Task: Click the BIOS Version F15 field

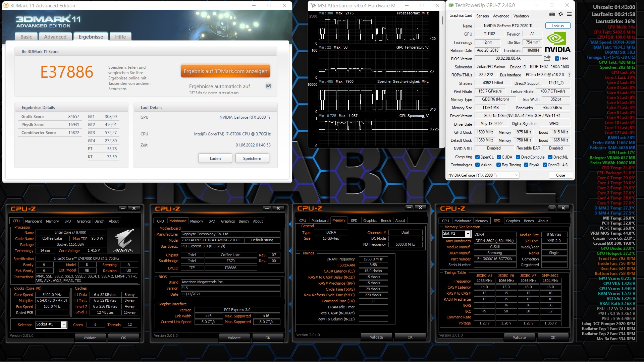Action: click(230, 288)
